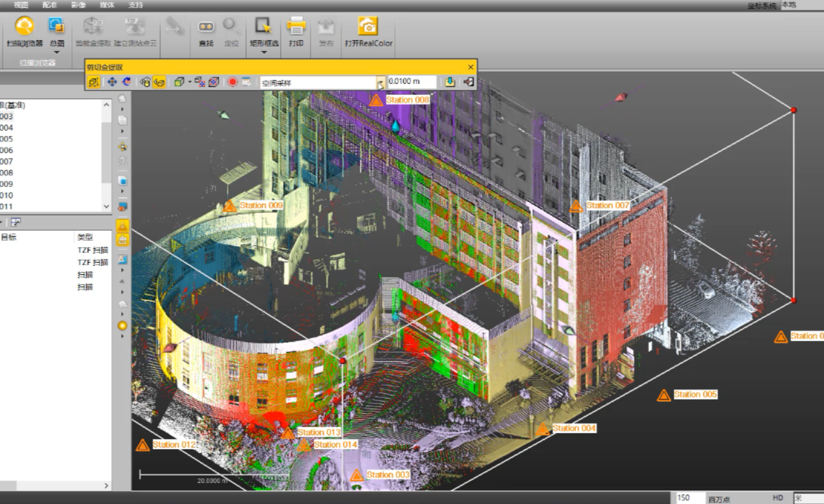Click the 总图 overview map icon
The height and width of the screenshot is (504, 824).
[x=56, y=29]
